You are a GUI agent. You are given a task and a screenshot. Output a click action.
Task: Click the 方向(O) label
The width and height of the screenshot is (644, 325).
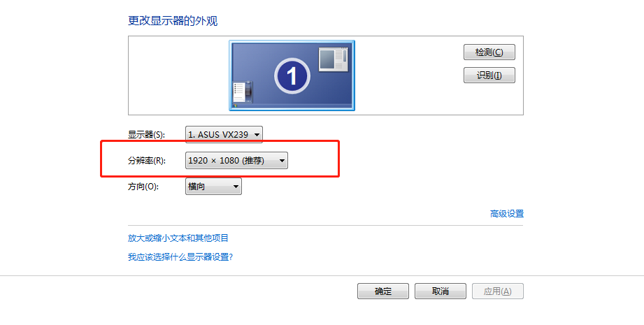pos(143,187)
